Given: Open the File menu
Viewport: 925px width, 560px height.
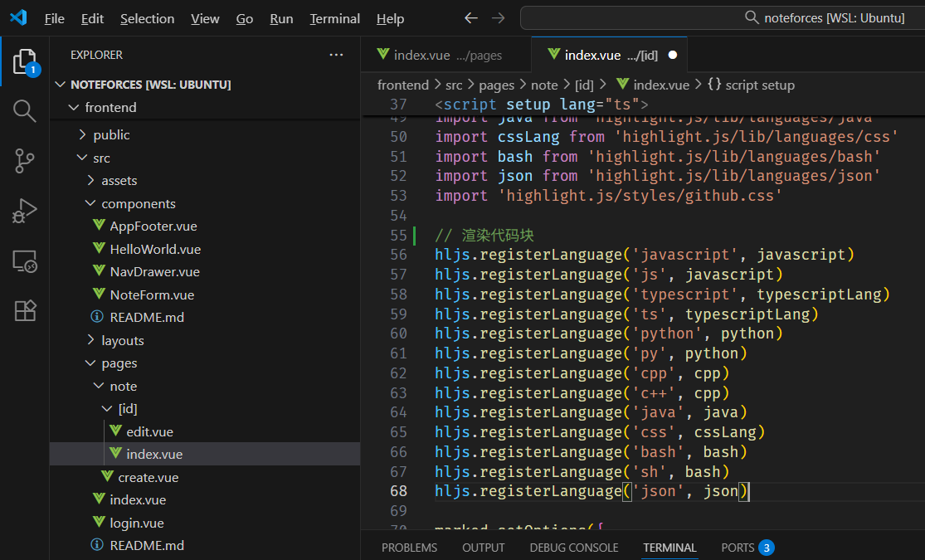Looking at the screenshot, I should pyautogui.click(x=54, y=19).
